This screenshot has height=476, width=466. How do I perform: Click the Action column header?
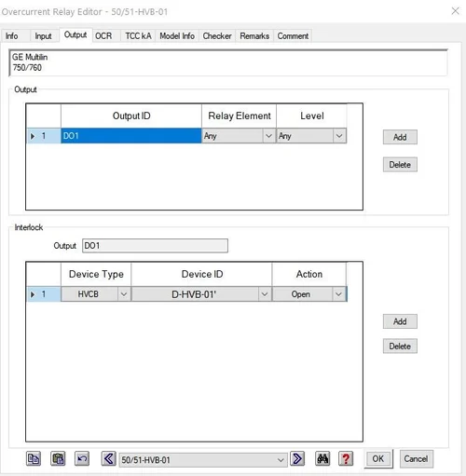coord(309,274)
